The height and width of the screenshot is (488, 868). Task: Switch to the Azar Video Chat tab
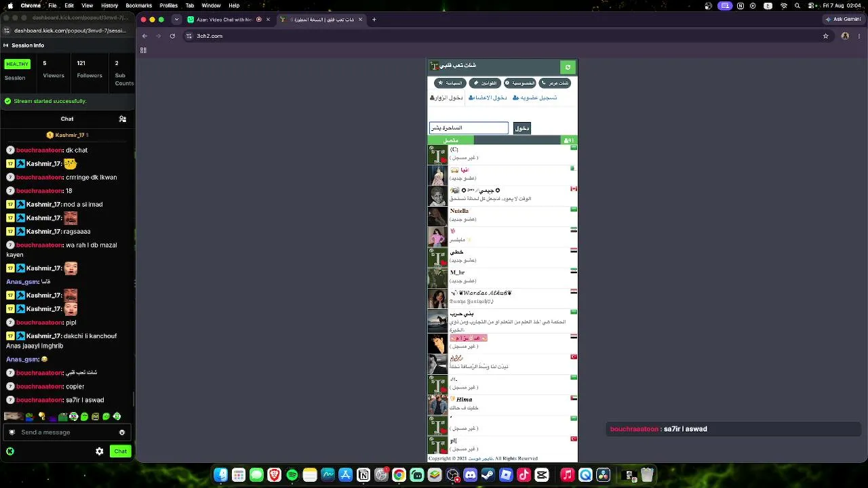[x=224, y=20]
